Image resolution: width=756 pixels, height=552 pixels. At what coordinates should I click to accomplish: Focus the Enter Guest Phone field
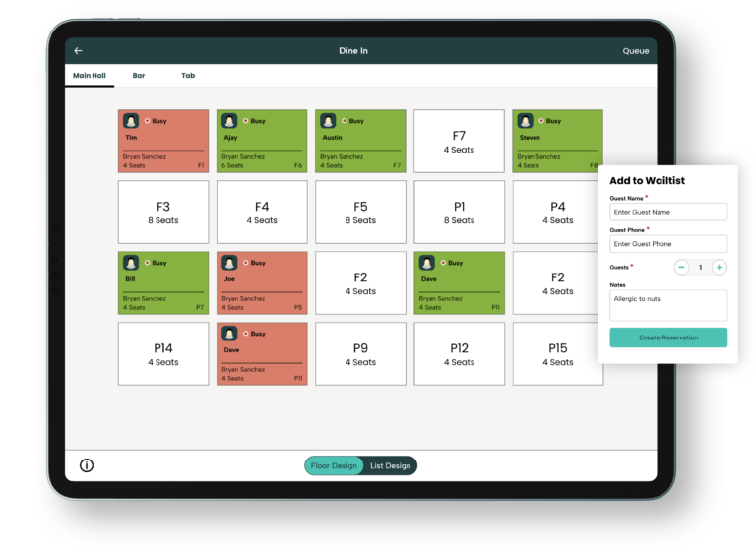[668, 243]
